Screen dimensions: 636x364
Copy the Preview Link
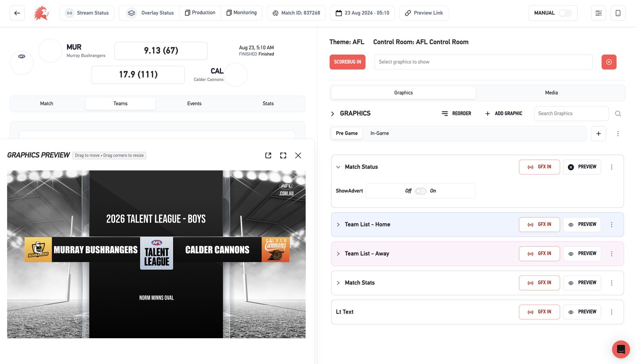coord(424,13)
